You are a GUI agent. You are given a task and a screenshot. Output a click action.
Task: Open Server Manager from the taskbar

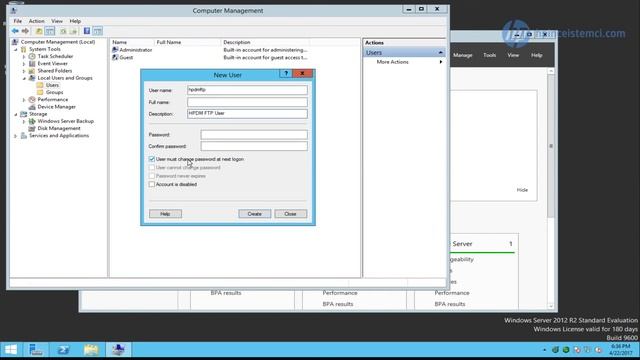pyautogui.click(x=36, y=350)
